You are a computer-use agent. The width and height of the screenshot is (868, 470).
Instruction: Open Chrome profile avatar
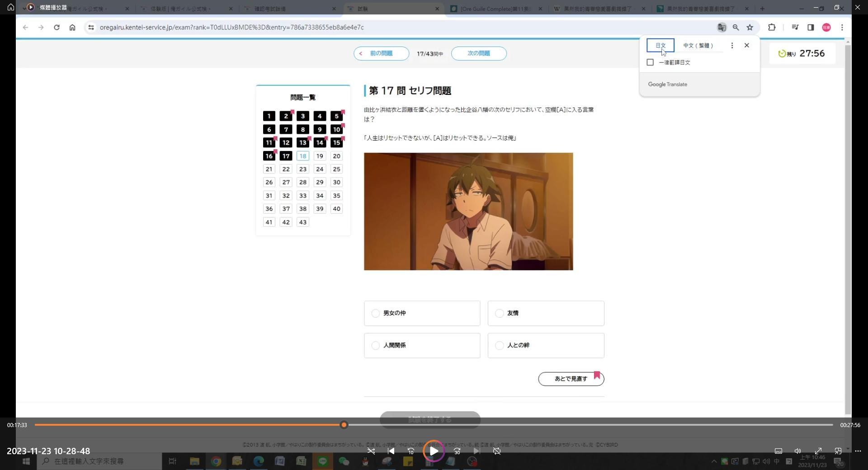tap(826, 28)
